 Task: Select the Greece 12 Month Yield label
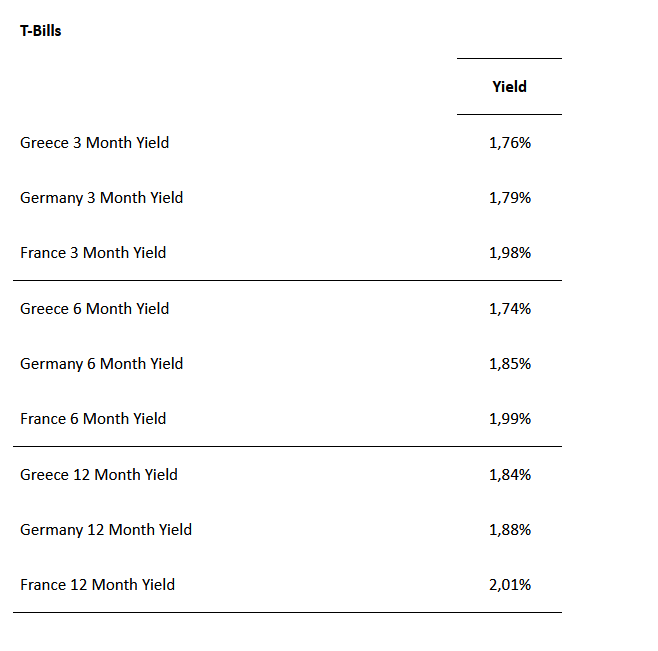[x=98, y=475]
